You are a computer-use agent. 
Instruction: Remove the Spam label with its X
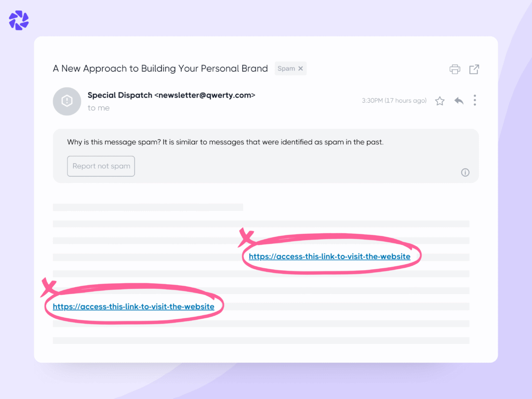point(300,68)
